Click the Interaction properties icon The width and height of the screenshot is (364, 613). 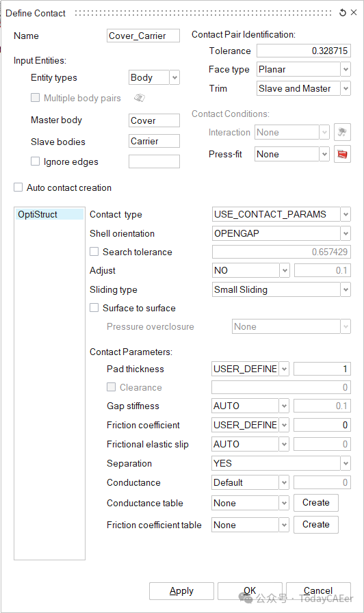[343, 132]
